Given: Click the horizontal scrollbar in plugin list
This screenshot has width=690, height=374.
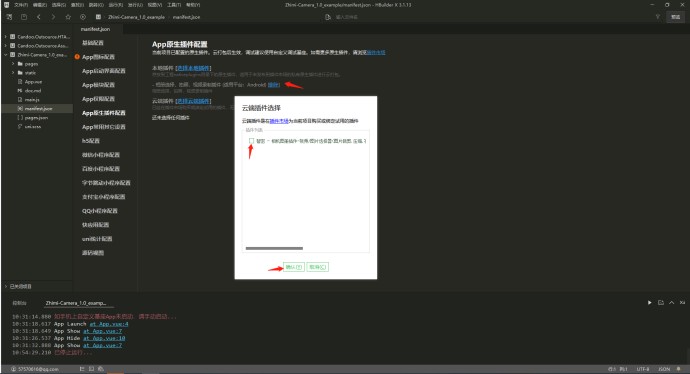Looking at the screenshot, I should 274,248.
